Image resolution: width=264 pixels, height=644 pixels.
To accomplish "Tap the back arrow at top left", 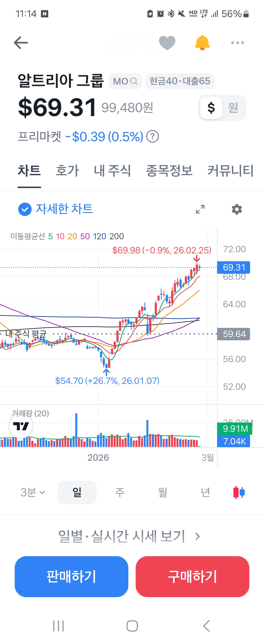I will [21, 42].
